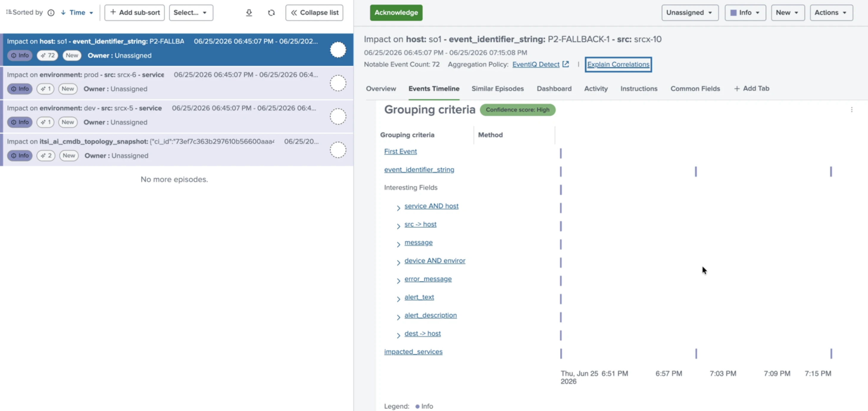
Task: Click the impacted_services link
Action: pyautogui.click(x=413, y=352)
